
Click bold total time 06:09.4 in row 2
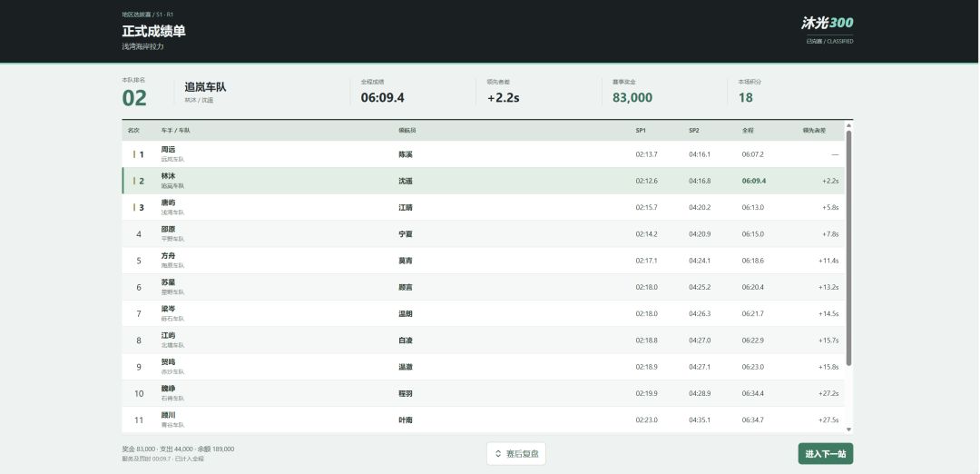[x=754, y=182]
